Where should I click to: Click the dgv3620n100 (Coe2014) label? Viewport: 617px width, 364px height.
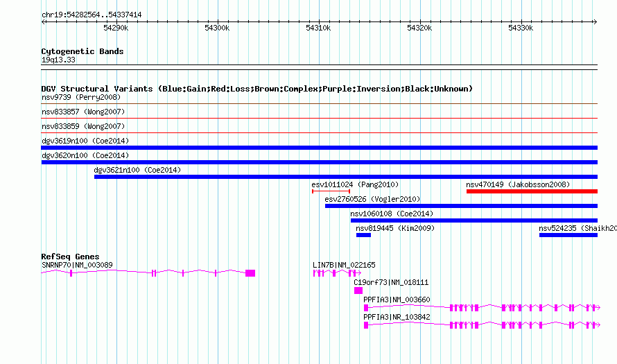85,155
